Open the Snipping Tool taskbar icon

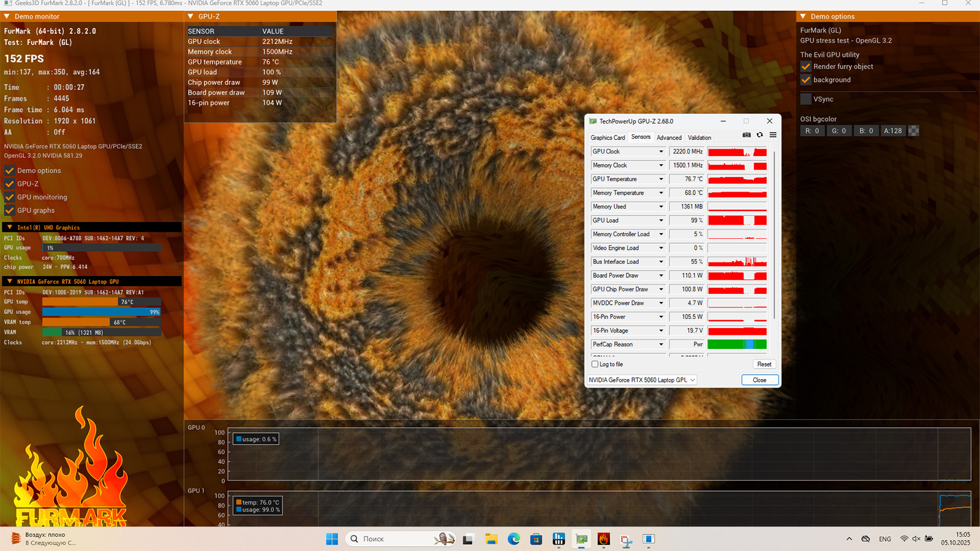626,539
